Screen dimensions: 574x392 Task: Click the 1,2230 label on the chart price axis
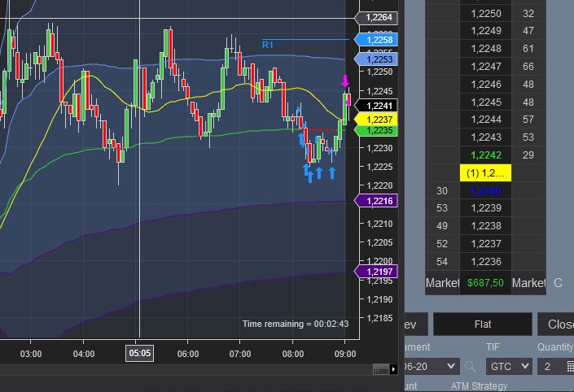[x=379, y=148]
